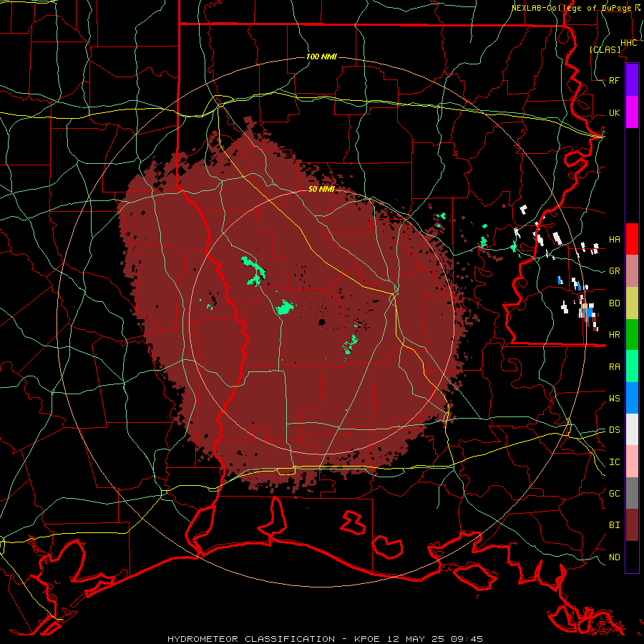This screenshot has width=644, height=644.
Task: Click the GR pink-tan legend swatch
Action: tap(632, 271)
